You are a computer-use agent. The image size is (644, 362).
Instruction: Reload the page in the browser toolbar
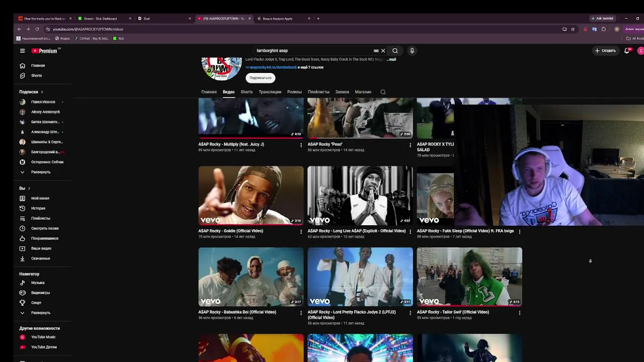click(x=37, y=29)
